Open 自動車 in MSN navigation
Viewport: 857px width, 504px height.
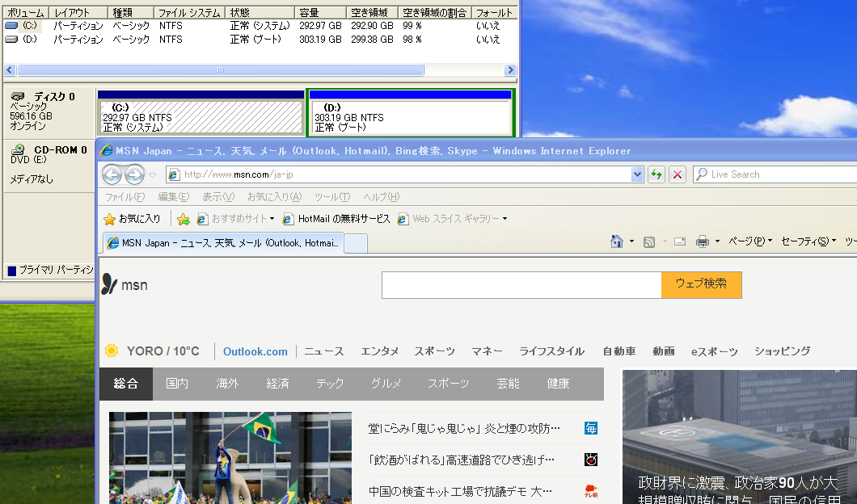pyautogui.click(x=619, y=351)
